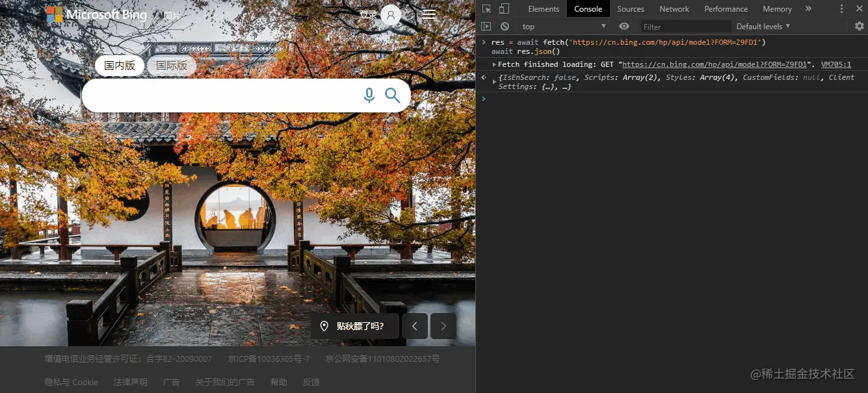Image resolution: width=868 pixels, height=393 pixels.
Task: Expand the returned JSON object
Action: (x=495, y=82)
